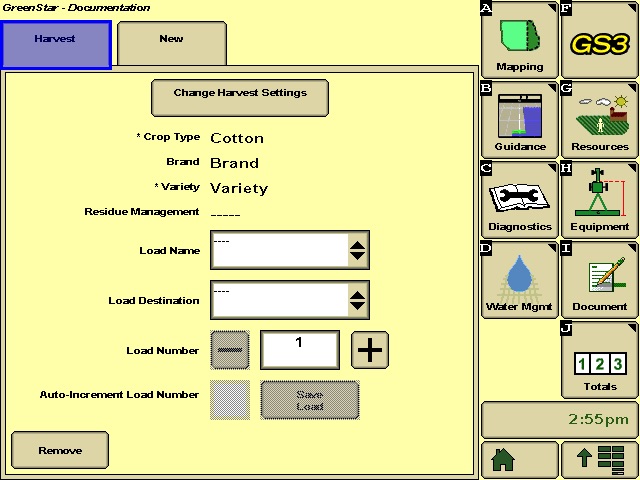Click the Remove button
Viewport: 640px width, 480px height.
[x=60, y=451]
